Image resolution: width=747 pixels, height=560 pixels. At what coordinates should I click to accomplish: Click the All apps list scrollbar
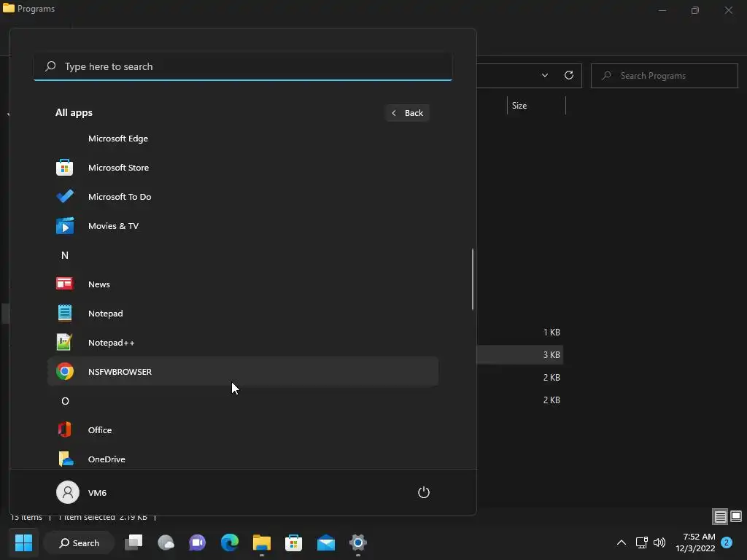(473, 279)
